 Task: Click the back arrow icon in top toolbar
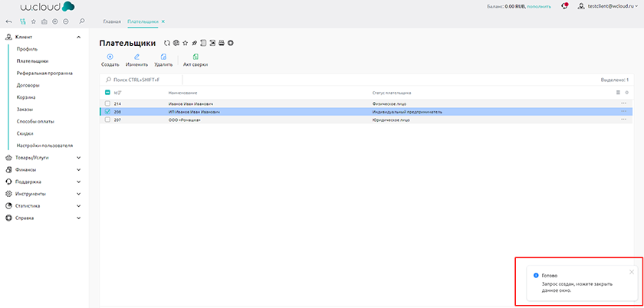pyautogui.click(x=8, y=21)
